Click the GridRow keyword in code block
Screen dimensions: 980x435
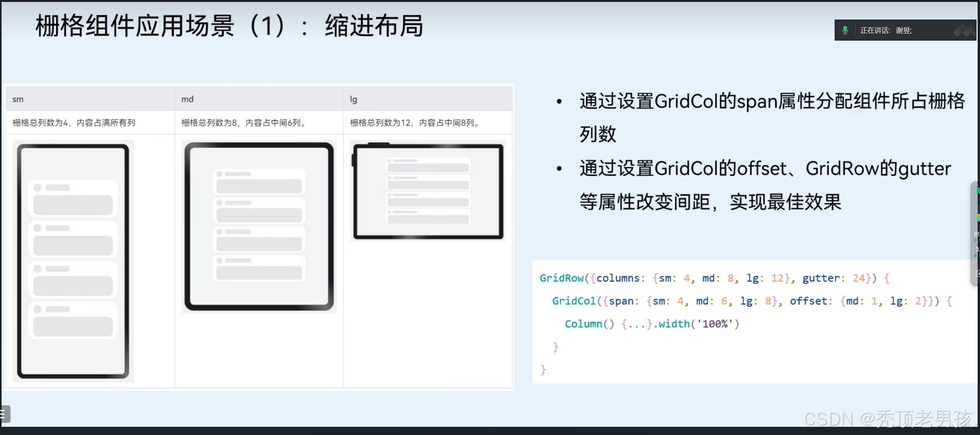tap(562, 278)
